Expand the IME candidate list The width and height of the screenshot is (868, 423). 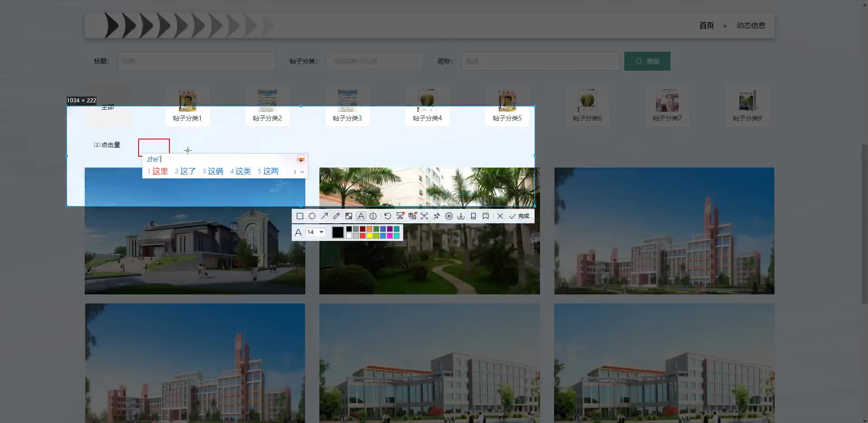coord(302,172)
